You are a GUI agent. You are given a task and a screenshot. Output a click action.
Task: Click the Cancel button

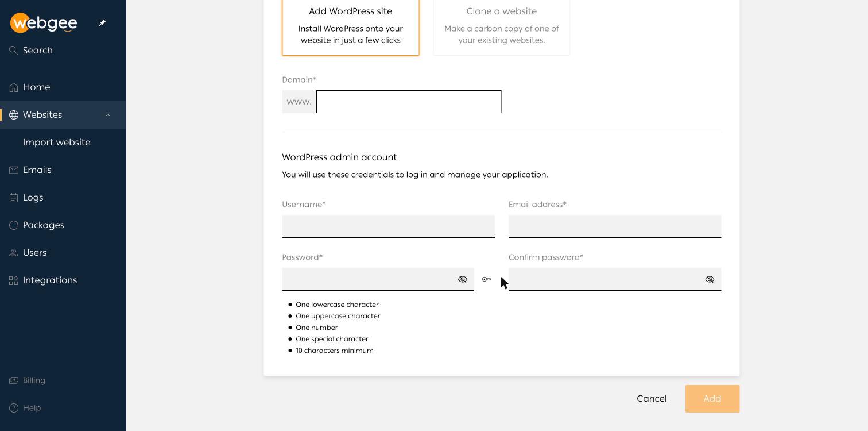click(x=652, y=399)
